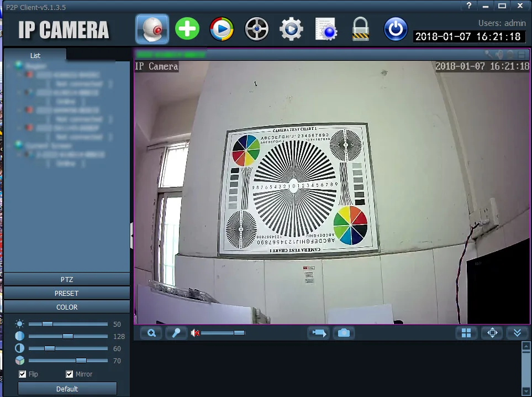The height and width of the screenshot is (397, 532).
Task: Click the blue power logout icon
Action: (396, 29)
